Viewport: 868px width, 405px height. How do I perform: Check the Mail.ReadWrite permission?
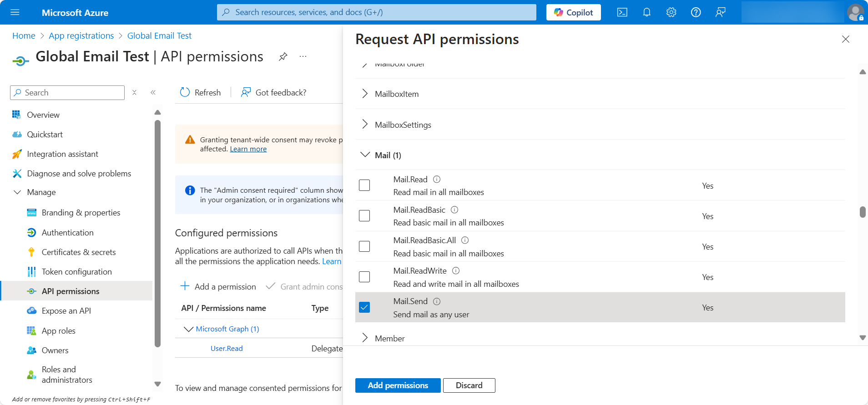(x=364, y=277)
